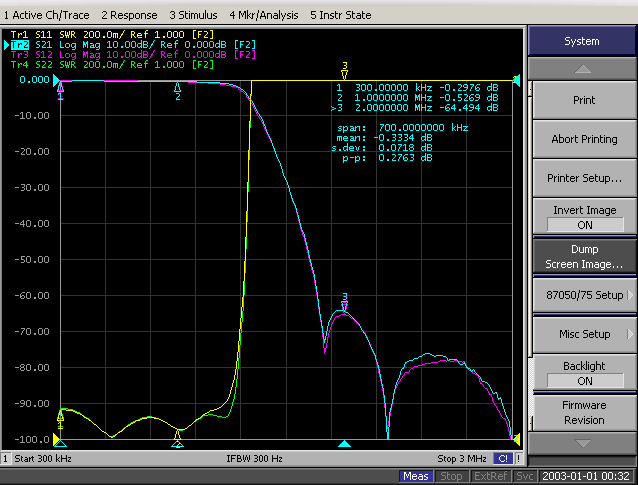This screenshot has width=638, height=485.
Task: Expand the 87050/75 Setup submenu
Action: point(584,295)
